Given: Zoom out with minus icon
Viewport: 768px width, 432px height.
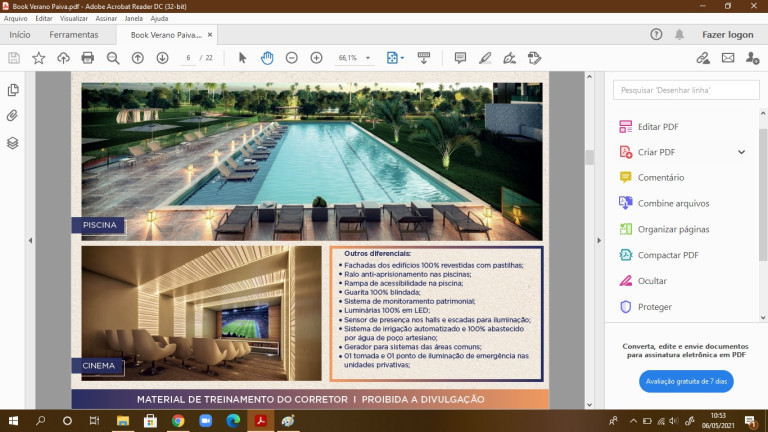Looking at the screenshot, I should click(291, 58).
